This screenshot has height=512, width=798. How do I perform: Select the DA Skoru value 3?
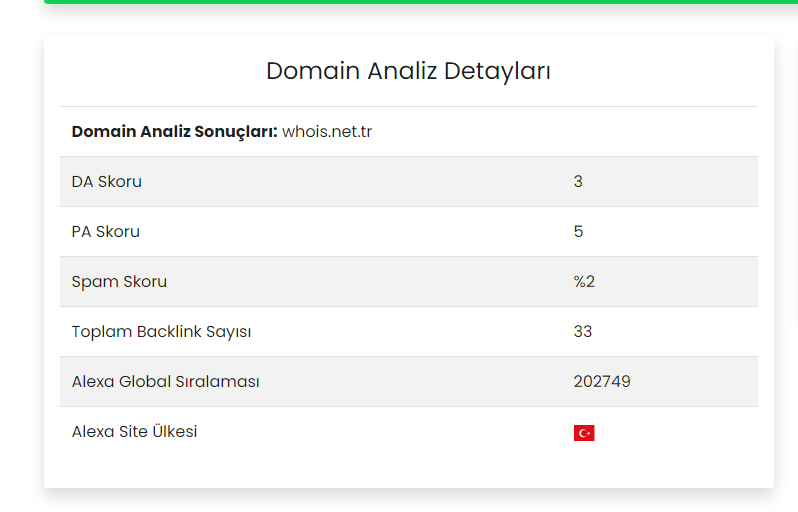(578, 182)
